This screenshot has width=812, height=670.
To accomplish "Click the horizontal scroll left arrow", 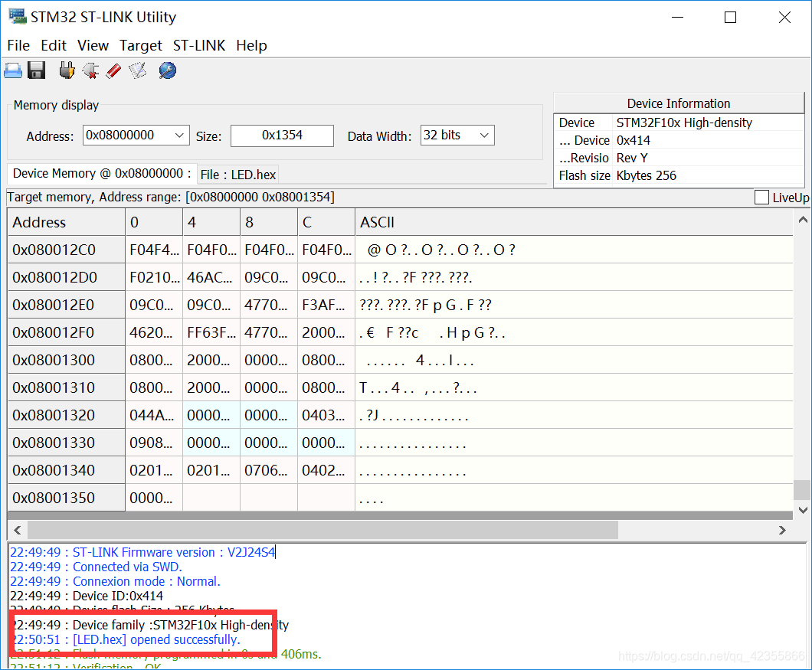I will pyautogui.click(x=18, y=530).
